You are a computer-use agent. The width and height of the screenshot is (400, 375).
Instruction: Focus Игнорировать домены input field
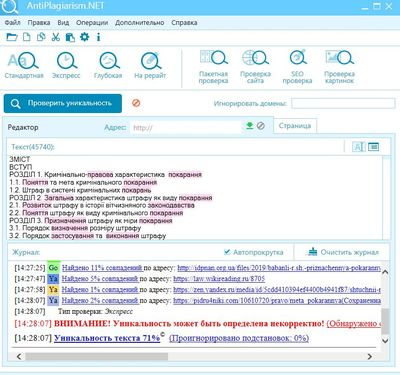[343, 103]
